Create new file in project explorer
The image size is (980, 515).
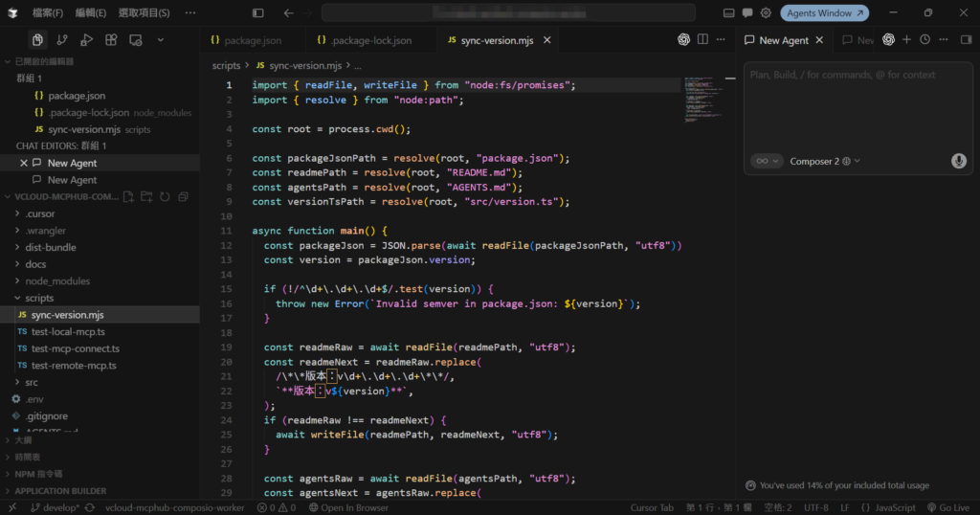tap(128, 197)
